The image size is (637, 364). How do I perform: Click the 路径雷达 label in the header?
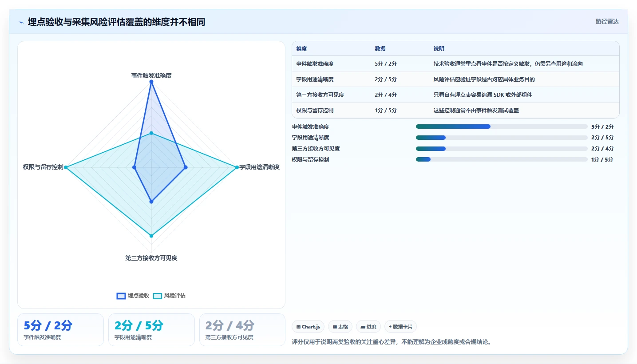(x=607, y=21)
